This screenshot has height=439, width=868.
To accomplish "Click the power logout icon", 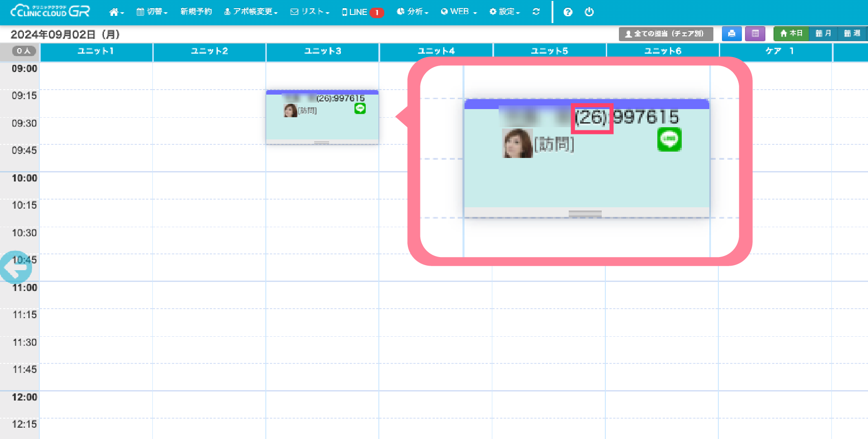I will 589,12.
